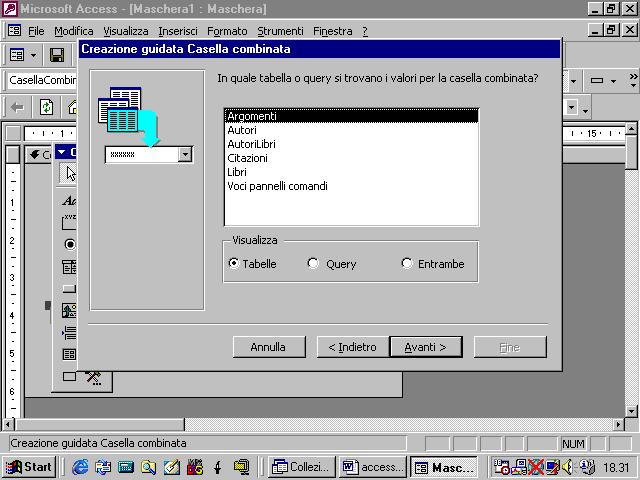Click the Save floppy disk icon

tap(57, 55)
